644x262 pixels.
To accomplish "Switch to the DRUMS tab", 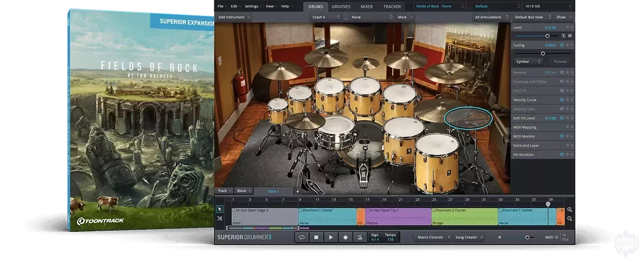I will tap(315, 6).
